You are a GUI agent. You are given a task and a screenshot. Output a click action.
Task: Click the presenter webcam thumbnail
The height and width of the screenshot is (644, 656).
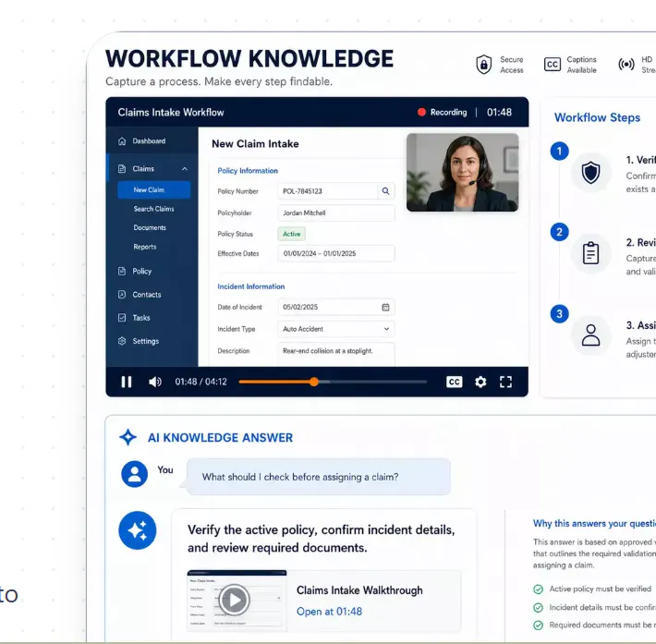[462, 173]
